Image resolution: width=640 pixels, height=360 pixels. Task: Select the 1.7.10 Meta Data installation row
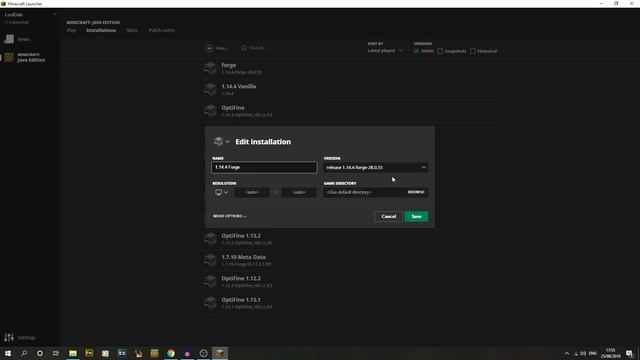tap(350, 260)
